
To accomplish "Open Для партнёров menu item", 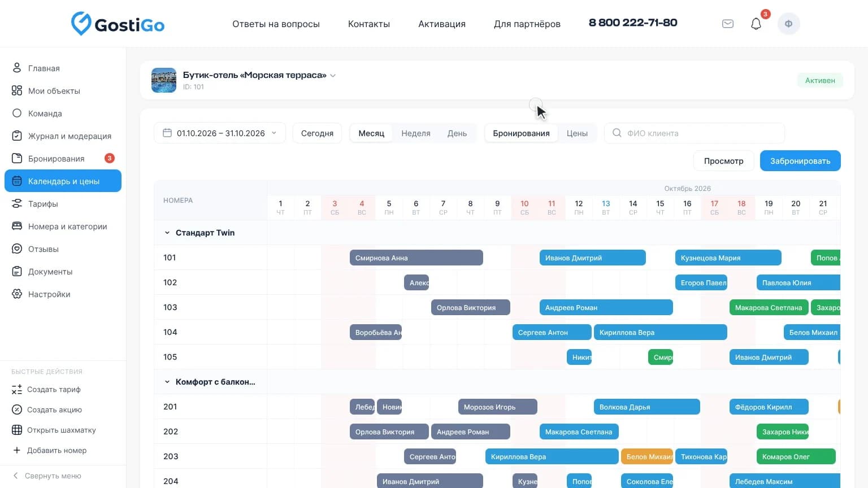I will click(527, 24).
